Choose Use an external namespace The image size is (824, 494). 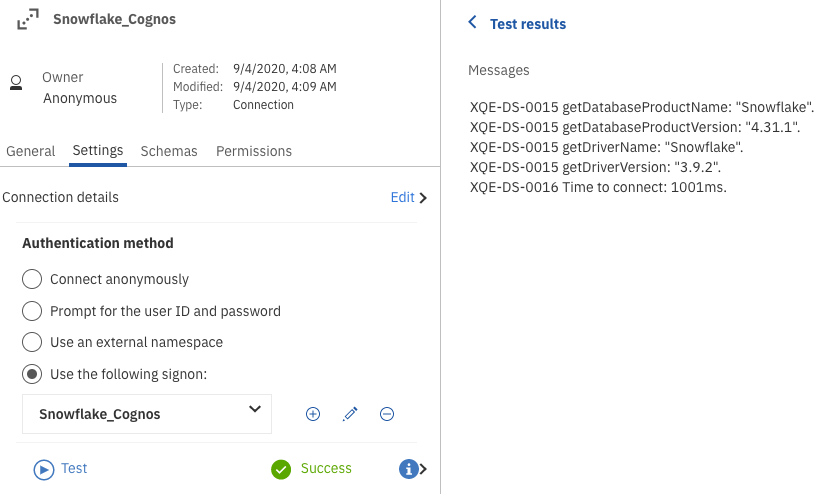(32, 342)
